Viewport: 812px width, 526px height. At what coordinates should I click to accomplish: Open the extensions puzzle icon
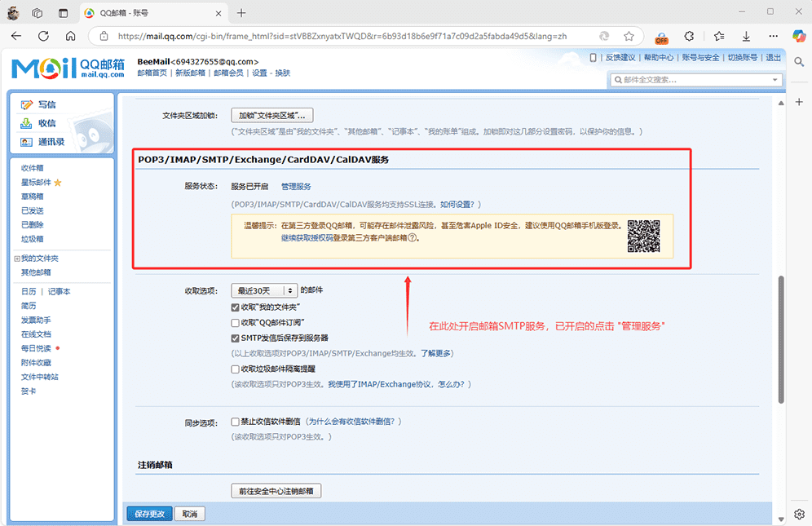pyautogui.click(x=689, y=36)
